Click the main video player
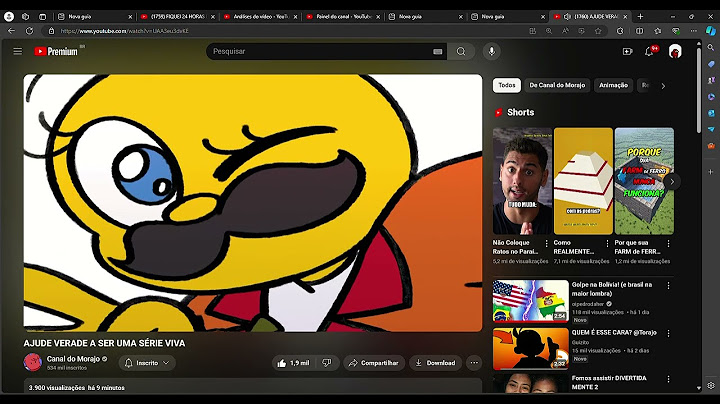The height and width of the screenshot is (404, 720). coord(253,203)
